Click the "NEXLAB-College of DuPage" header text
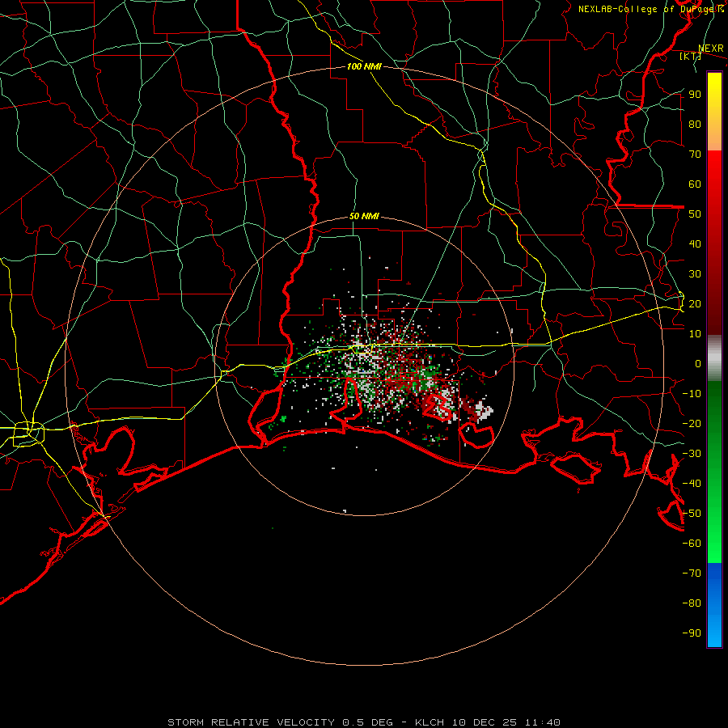 [645, 9]
